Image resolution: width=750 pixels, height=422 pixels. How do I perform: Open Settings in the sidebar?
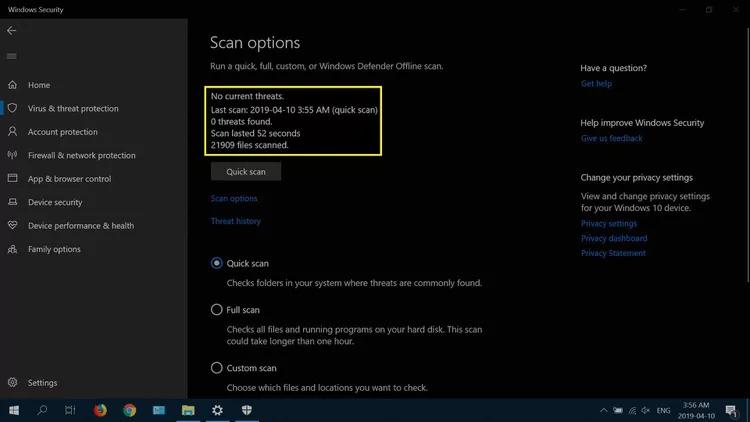(42, 382)
